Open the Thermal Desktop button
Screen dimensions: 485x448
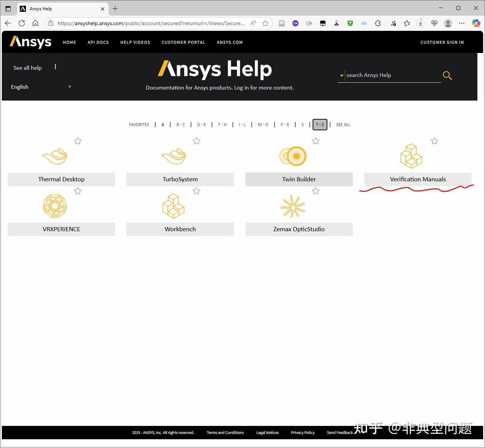coord(61,179)
